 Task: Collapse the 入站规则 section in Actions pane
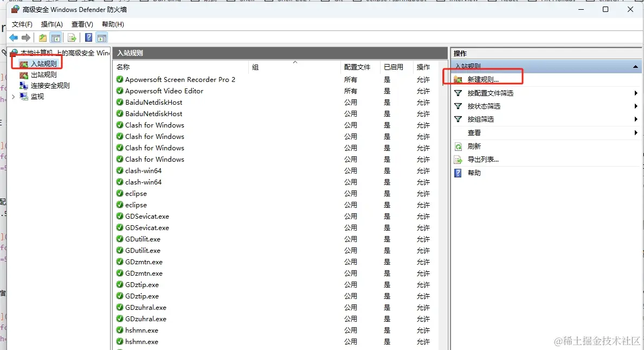pos(635,67)
